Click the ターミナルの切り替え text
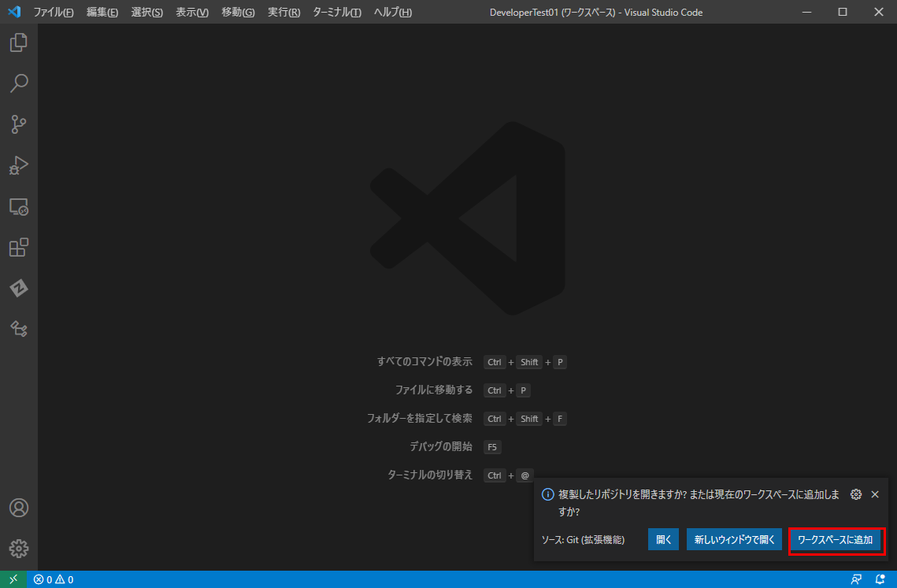This screenshot has height=588, width=897. (x=430, y=475)
